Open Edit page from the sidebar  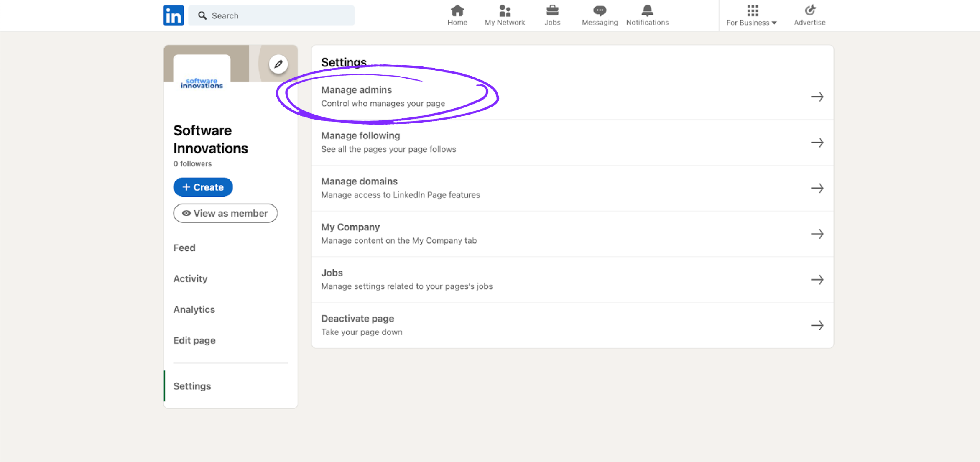click(194, 340)
